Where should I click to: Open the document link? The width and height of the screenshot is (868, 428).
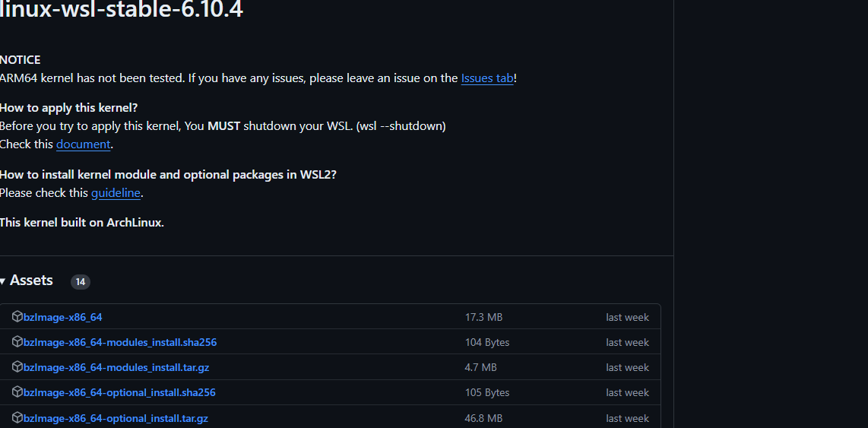83,144
